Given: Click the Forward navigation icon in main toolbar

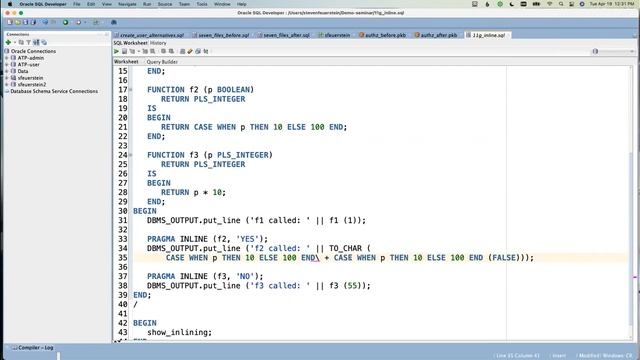Looking at the screenshot, I should (x=78, y=22).
